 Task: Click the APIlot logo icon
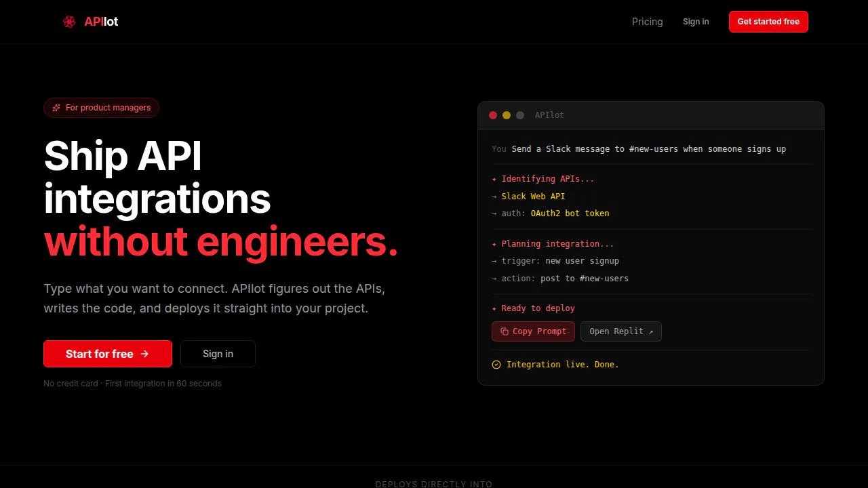click(x=69, y=22)
